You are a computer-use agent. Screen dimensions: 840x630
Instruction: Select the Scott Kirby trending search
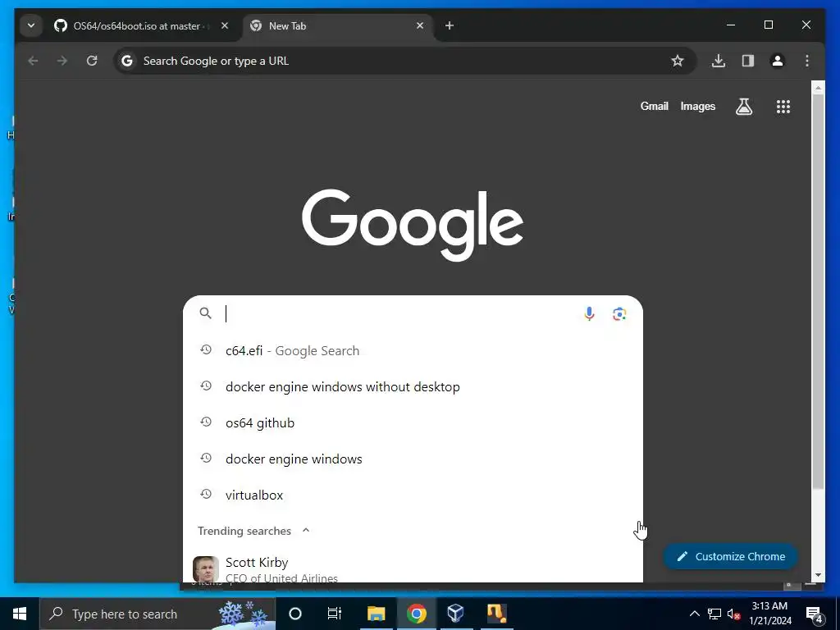[x=413, y=569]
